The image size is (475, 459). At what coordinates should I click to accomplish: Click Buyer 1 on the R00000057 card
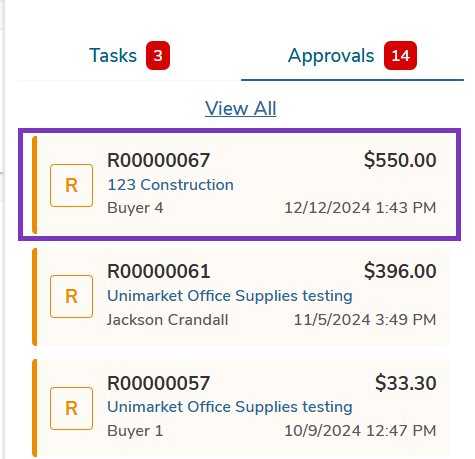point(135,431)
